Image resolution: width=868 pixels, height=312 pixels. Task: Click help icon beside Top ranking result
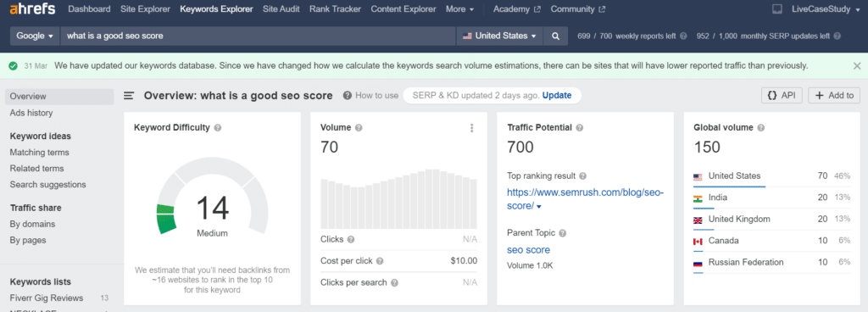pos(582,175)
